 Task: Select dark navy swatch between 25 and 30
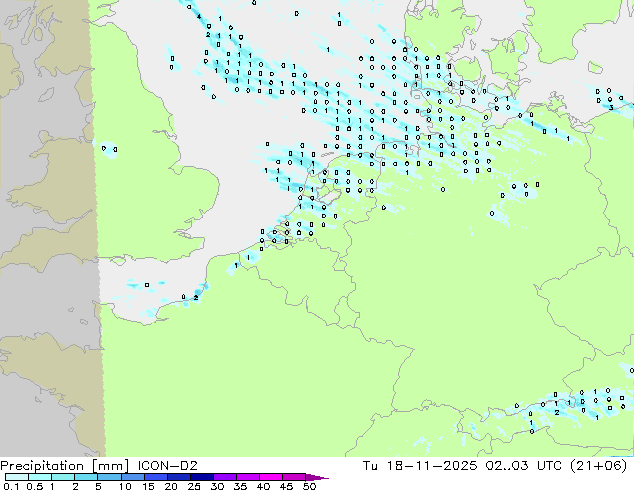coord(202,477)
